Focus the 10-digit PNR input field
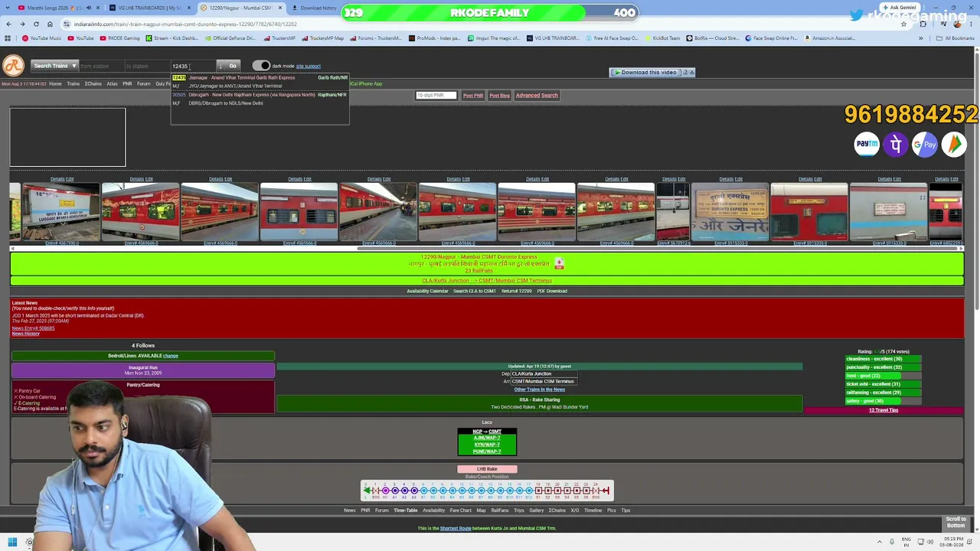The width and height of the screenshot is (980, 551). tap(436, 96)
